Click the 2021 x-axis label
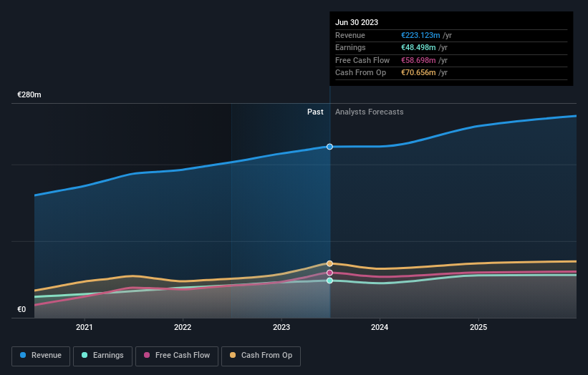Image resolution: width=588 pixels, height=375 pixels. [x=84, y=327]
